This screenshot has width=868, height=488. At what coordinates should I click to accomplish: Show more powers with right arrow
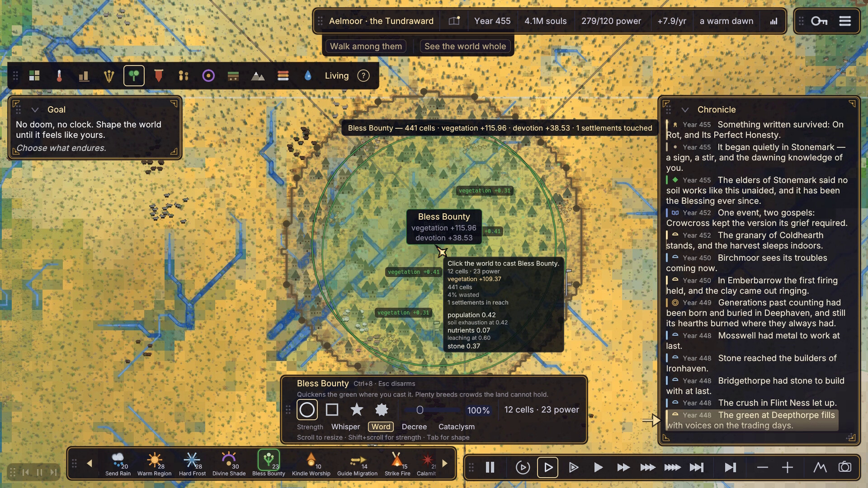pos(445,464)
